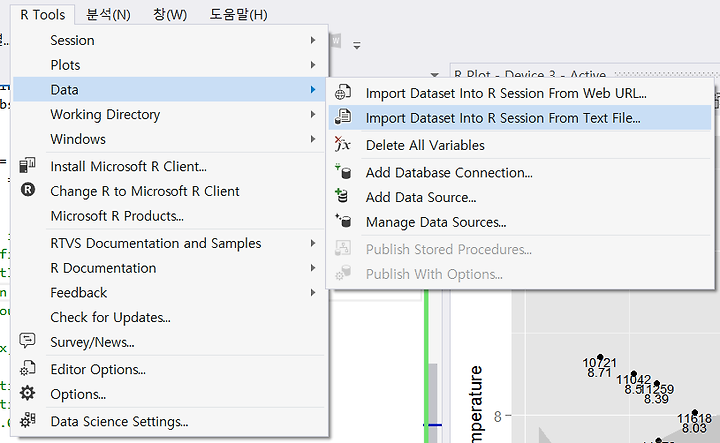Expand the Session submenu

[x=171, y=40]
